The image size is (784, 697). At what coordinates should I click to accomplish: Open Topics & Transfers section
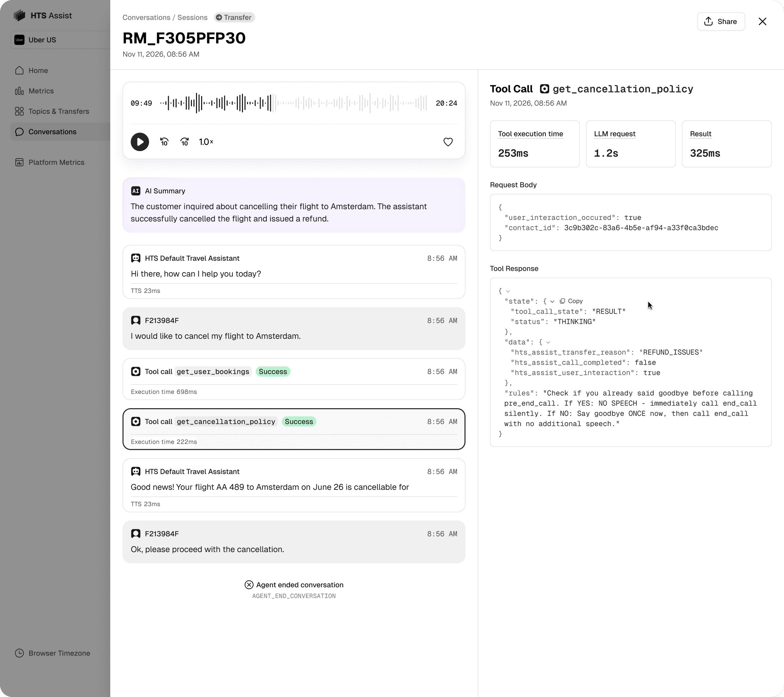pyautogui.click(x=58, y=111)
